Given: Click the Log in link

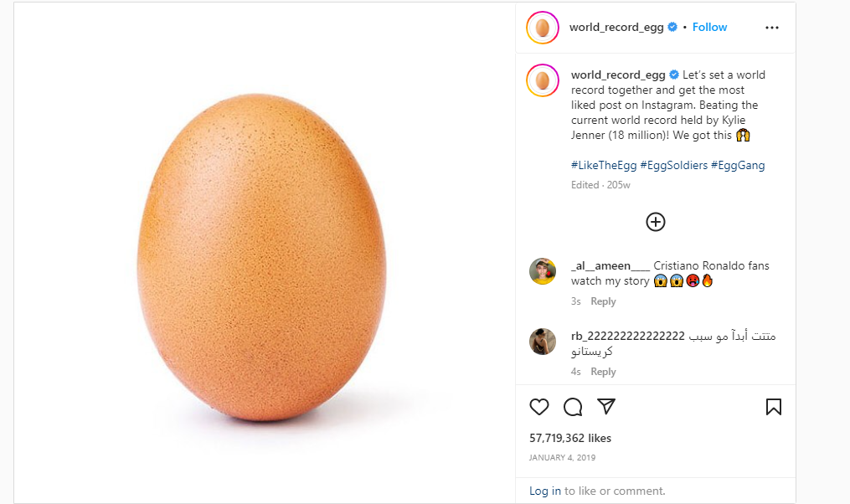Looking at the screenshot, I should pyautogui.click(x=545, y=491).
